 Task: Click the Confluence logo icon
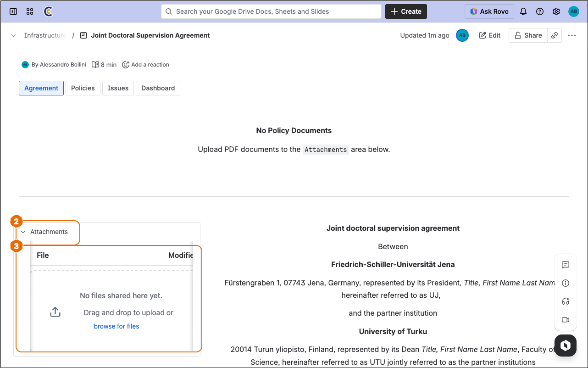click(48, 11)
